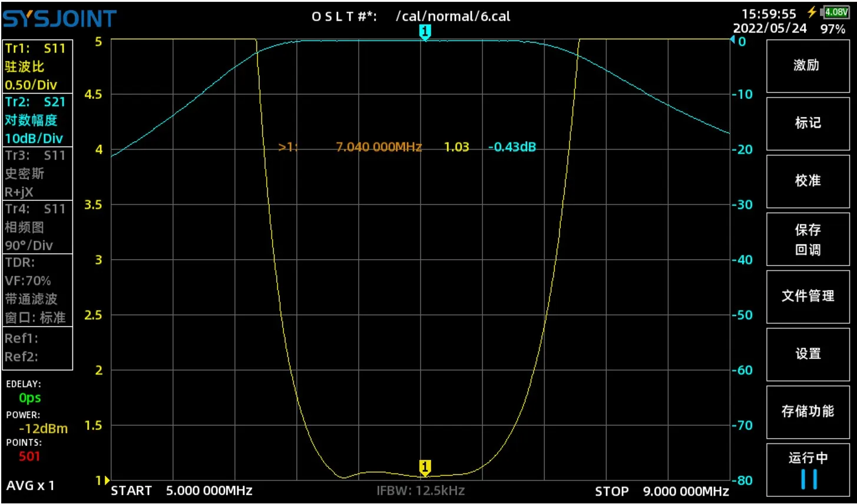The width and height of the screenshot is (857, 504).
Task: Open the 文件管理 file manager
Action: click(x=808, y=296)
